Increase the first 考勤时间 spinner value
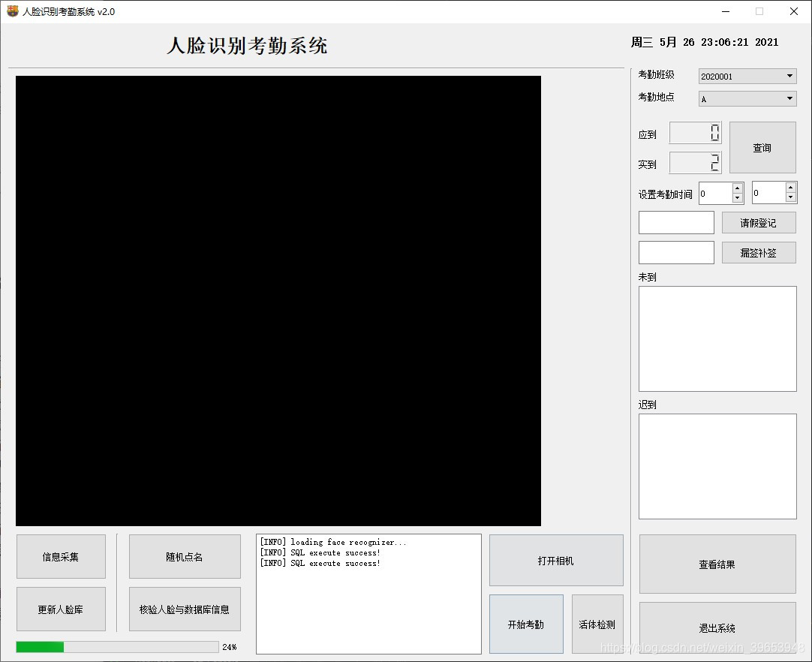Screen dimensions: 812x662 point(738,188)
